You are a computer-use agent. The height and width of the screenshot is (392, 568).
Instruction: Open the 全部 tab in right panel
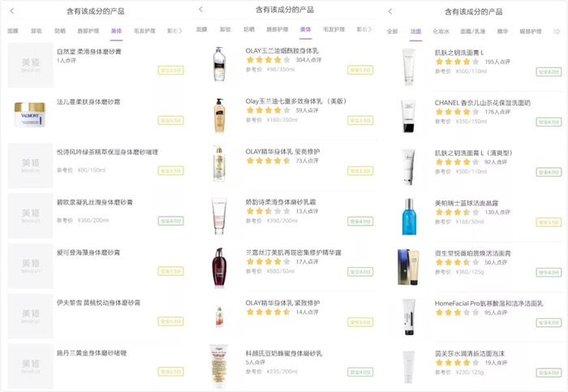click(x=392, y=32)
